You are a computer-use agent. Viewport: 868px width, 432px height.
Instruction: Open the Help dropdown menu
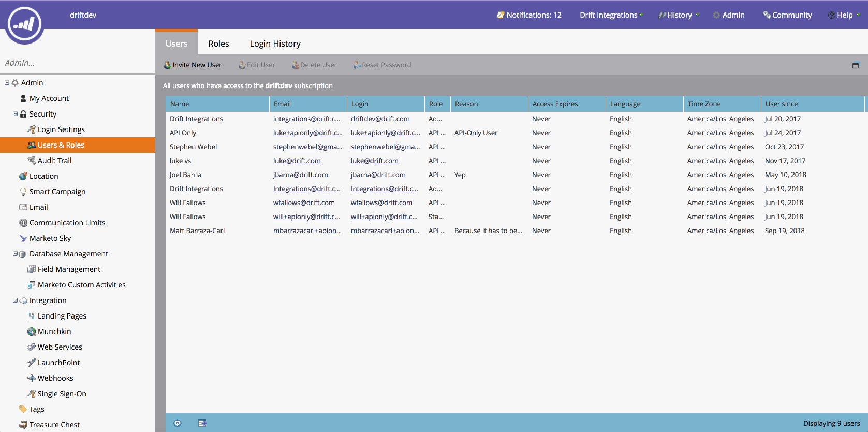click(x=844, y=15)
